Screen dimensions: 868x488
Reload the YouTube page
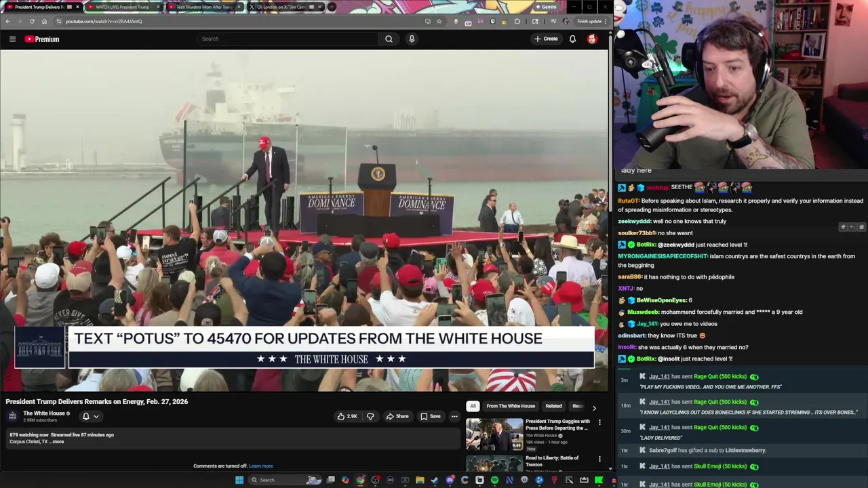click(x=32, y=21)
